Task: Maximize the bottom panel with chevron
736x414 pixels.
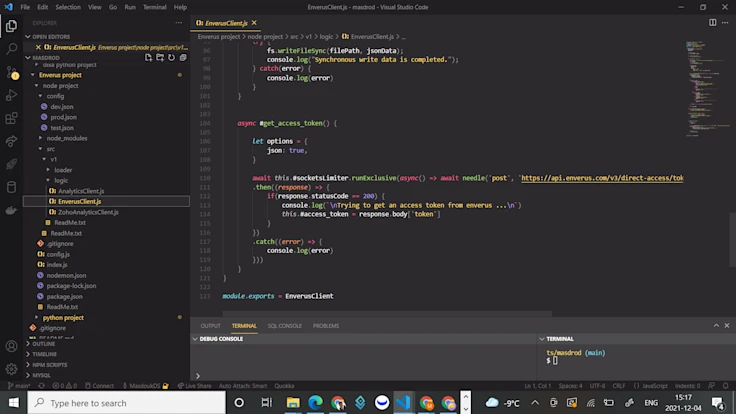Action: (x=716, y=325)
